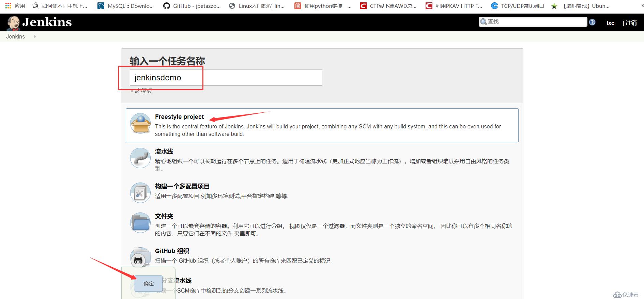Image resolution: width=644 pixels, height=299 pixels.
Task: Click the 确定 confirm button
Action: (149, 283)
